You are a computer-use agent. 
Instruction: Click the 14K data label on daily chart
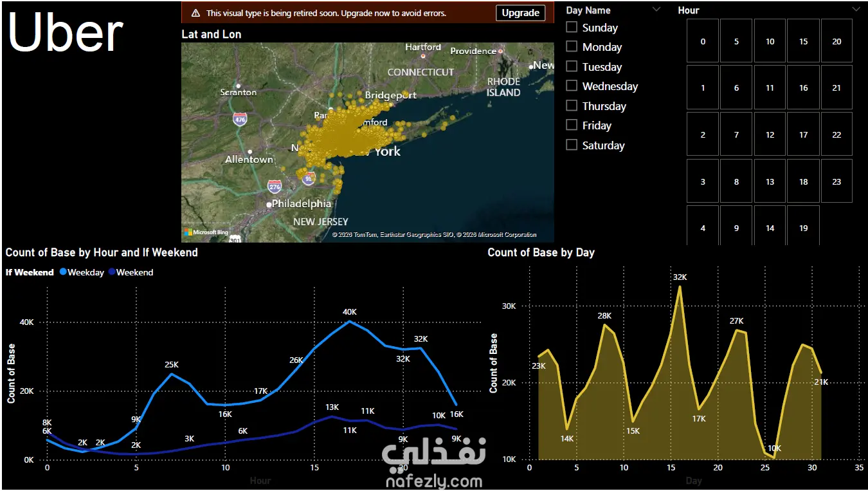[567, 439]
